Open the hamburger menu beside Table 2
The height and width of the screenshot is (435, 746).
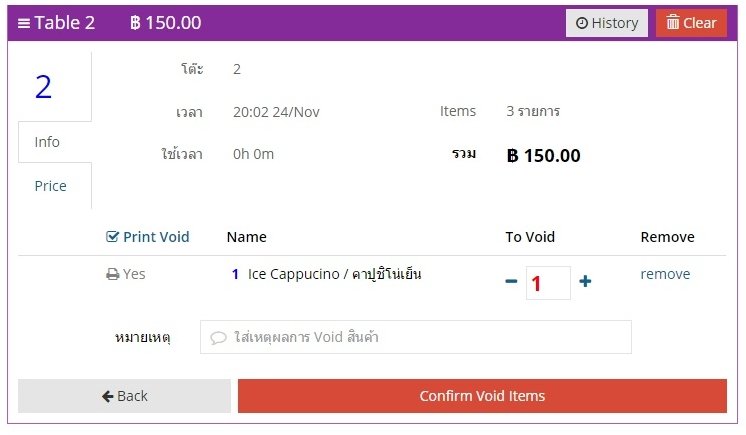[24, 23]
